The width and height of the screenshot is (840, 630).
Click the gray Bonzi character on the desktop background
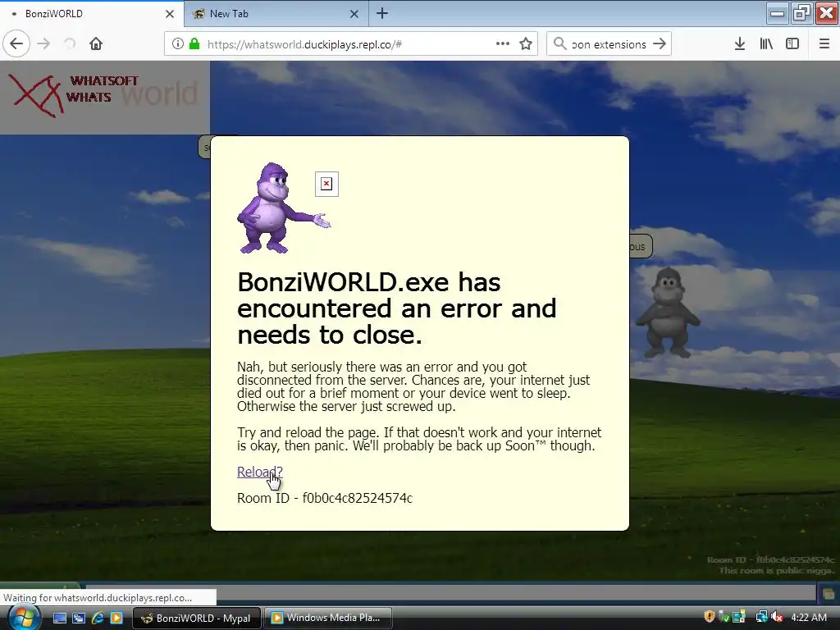[x=668, y=313]
